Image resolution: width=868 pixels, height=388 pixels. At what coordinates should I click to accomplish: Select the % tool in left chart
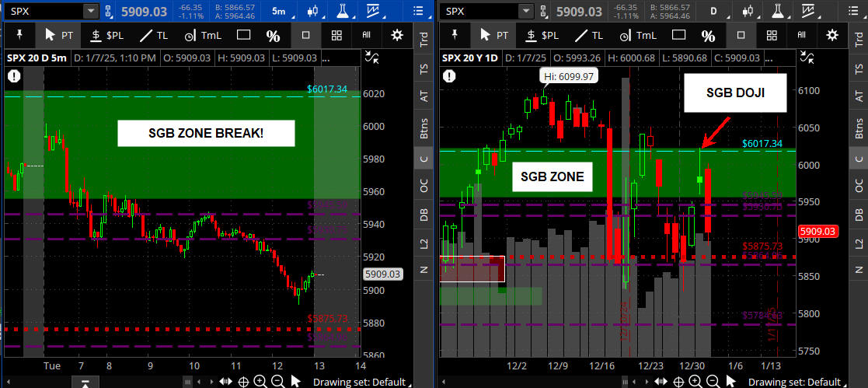(x=274, y=36)
